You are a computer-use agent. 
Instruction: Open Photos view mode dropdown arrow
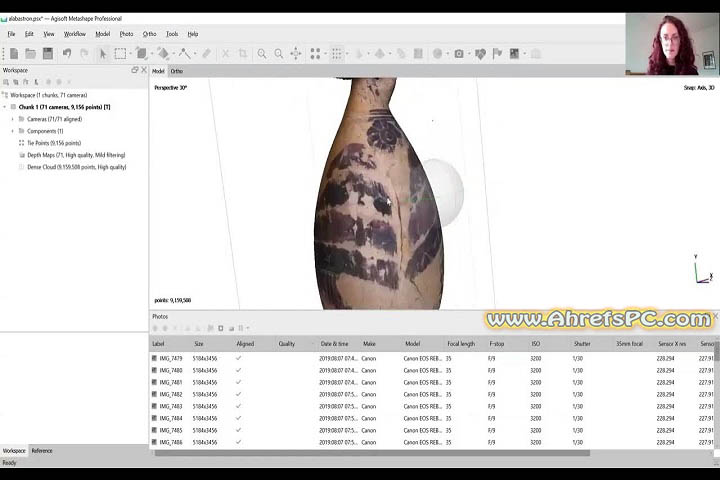coord(248,328)
